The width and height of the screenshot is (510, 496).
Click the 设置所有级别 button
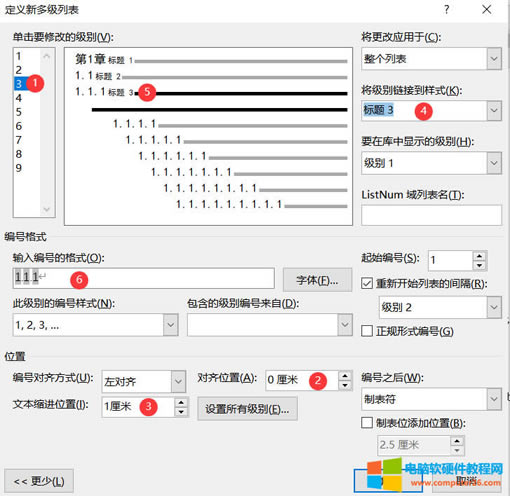(247, 408)
